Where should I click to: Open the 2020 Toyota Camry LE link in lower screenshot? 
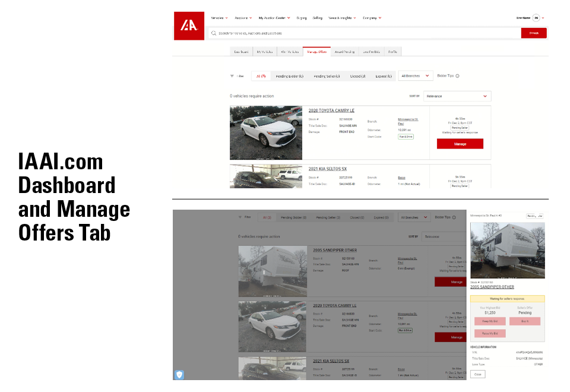coord(334,305)
